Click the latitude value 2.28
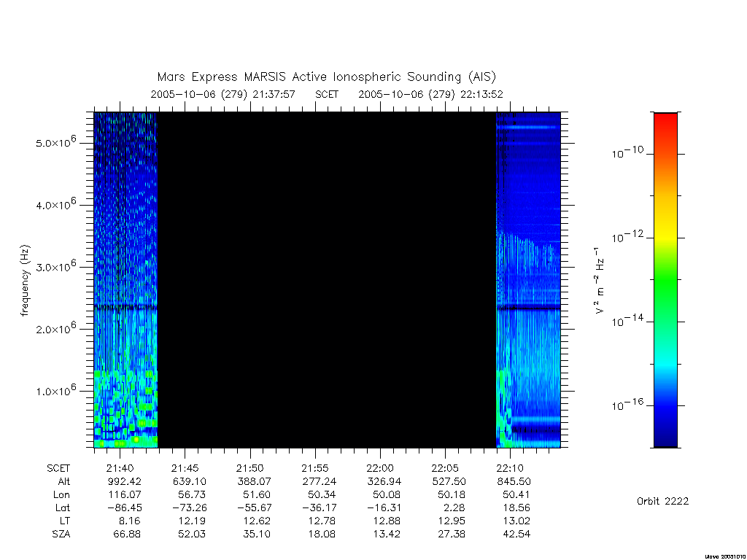747x560 pixels. (455, 508)
